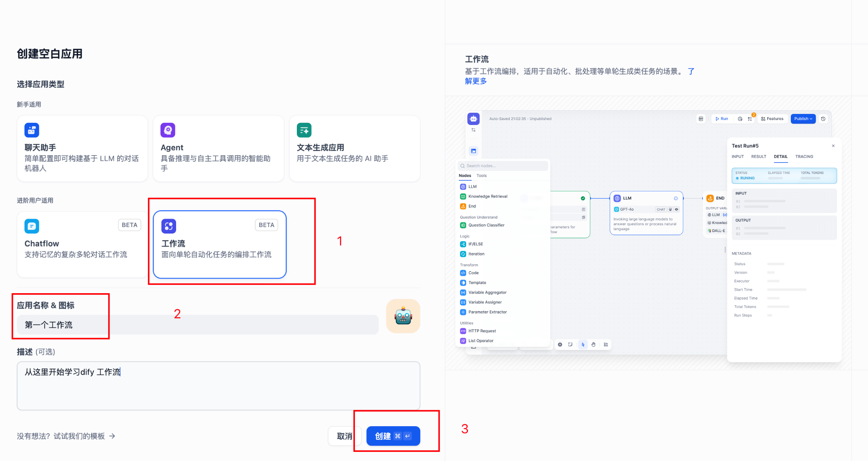This screenshot has height=461, width=868.
Task: Select the 工作流 app type card
Action: pos(220,244)
